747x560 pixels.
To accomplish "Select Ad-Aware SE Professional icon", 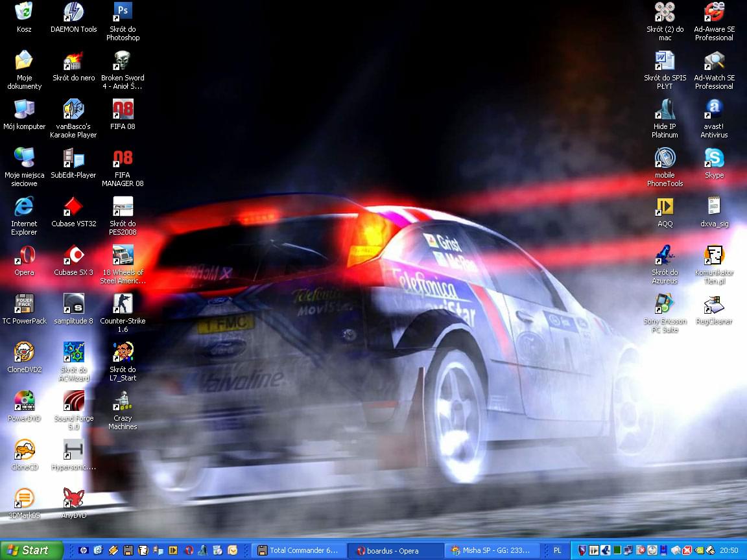I will [714, 22].
